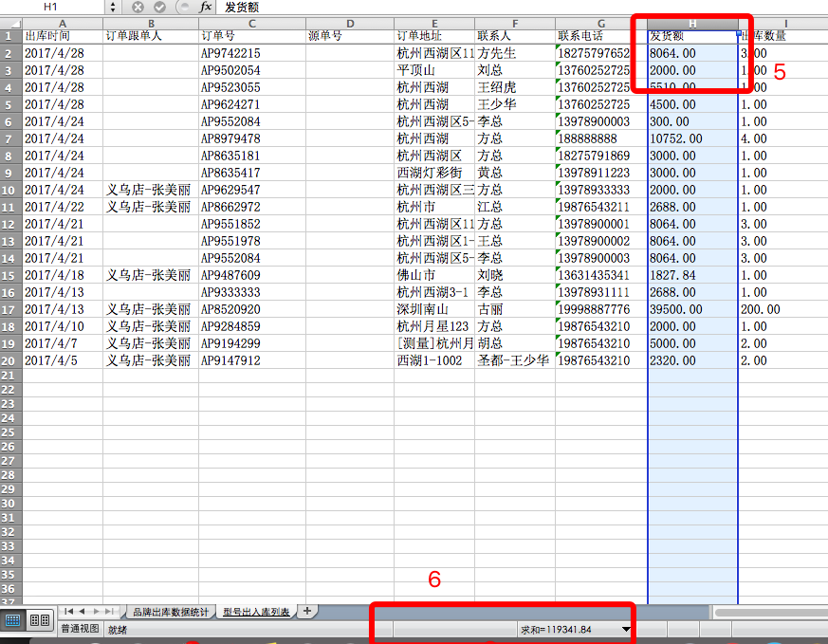The width and height of the screenshot is (828, 644).
Task: Click order number AP9742215
Action: pos(252,53)
